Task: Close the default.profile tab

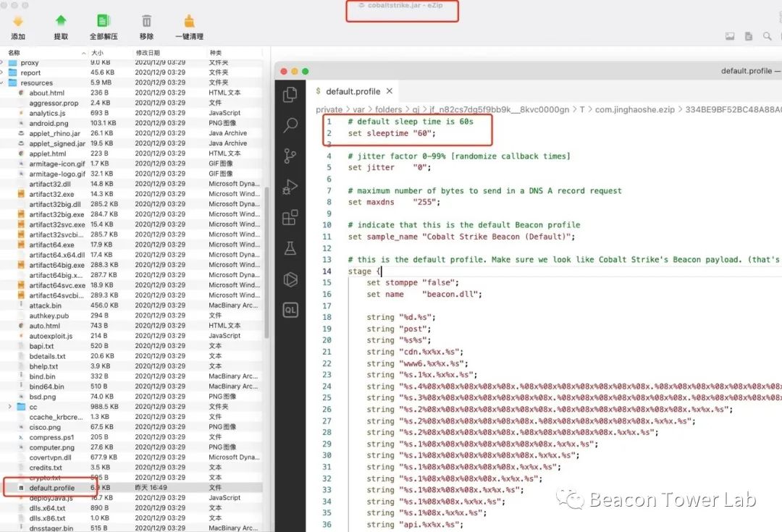Action: 389,91
